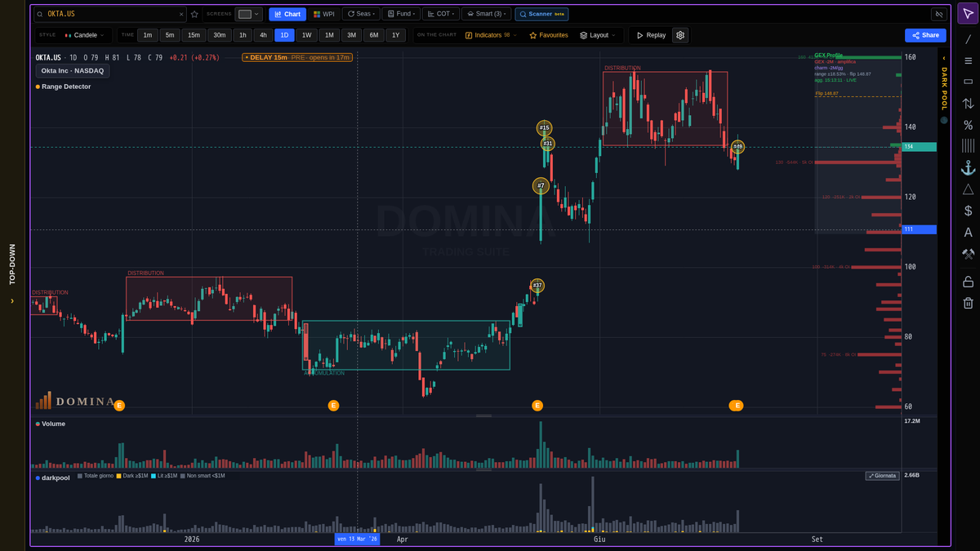Click the Share button
The width and height of the screenshot is (980, 551).
(x=925, y=35)
